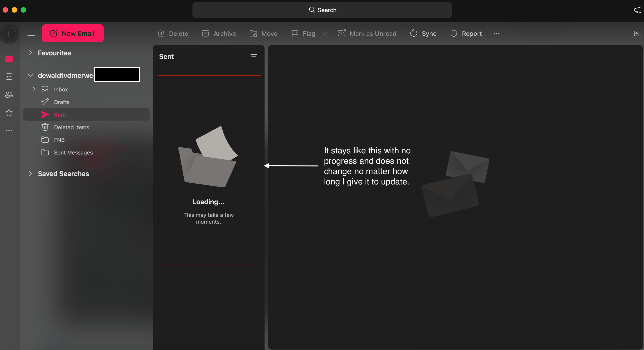The height and width of the screenshot is (350, 644).
Task: Switch to Mail view icon
Action: [x=9, y=59]
